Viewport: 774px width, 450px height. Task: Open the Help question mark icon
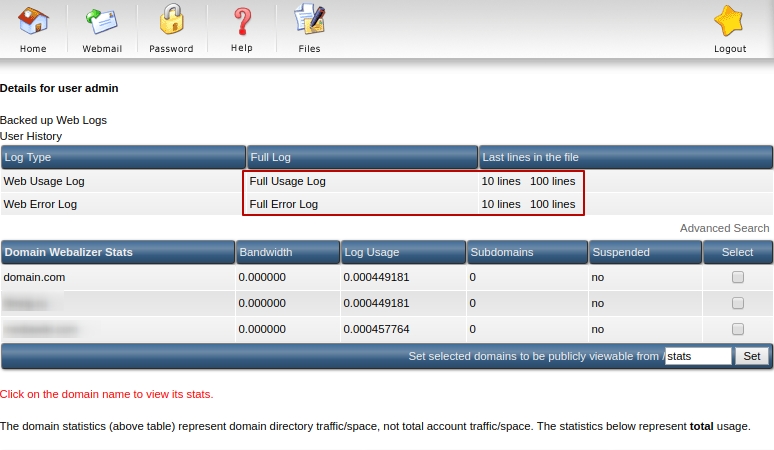tap(241, 22)
